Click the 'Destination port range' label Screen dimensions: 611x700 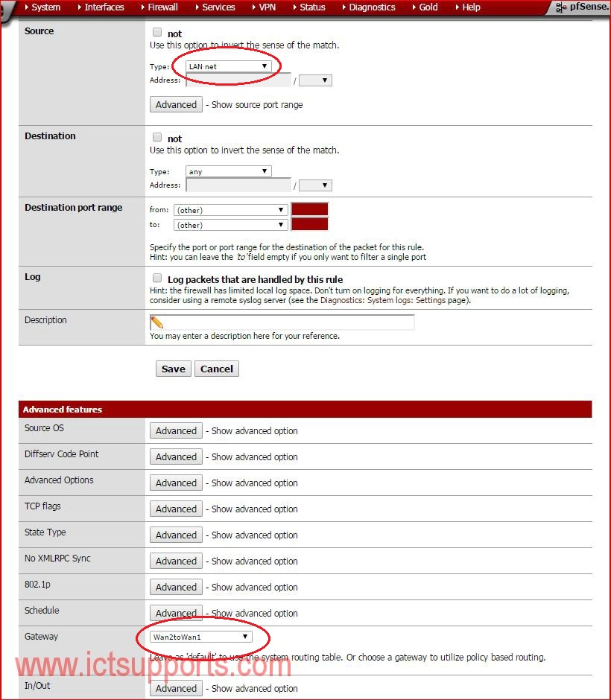(73, 208)
